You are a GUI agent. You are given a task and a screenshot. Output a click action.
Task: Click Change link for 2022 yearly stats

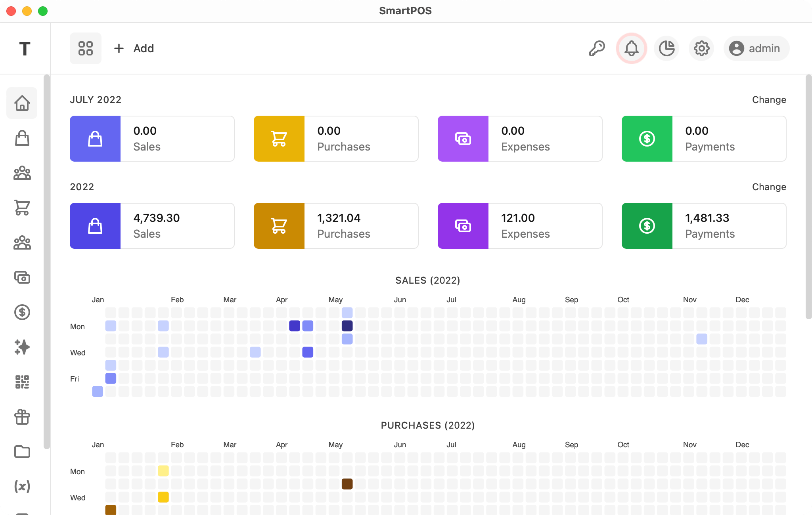(769, 187)
